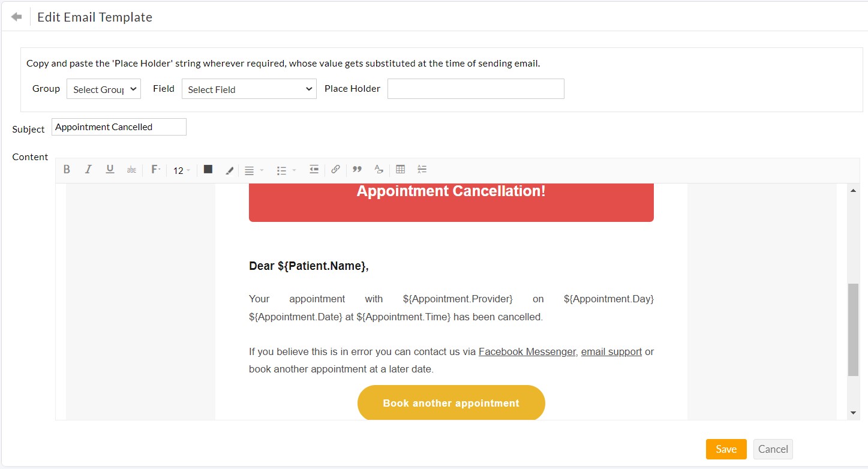The width and height of the screenshot is (868, 469).
Task: Open the Select Group dropdown
Action: (103, 89)
